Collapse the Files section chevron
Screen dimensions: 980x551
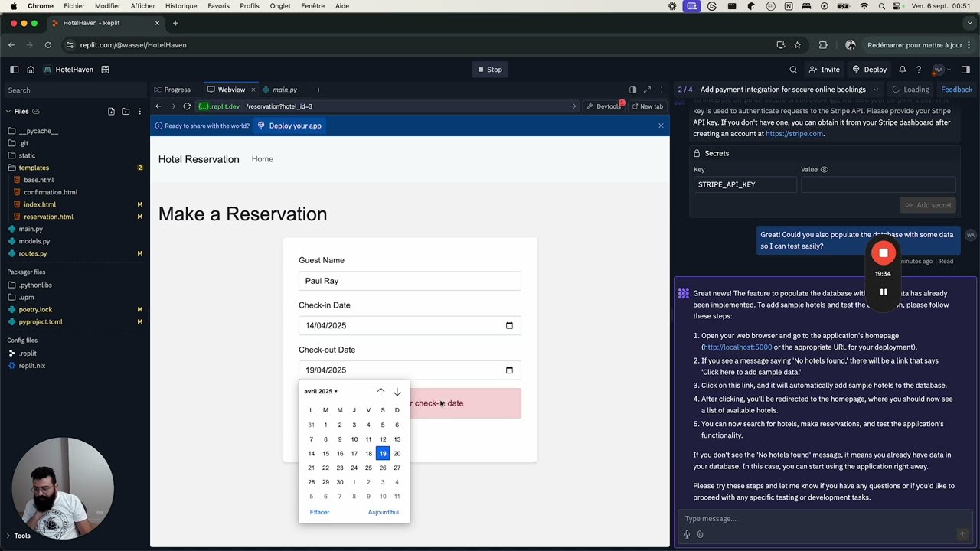coord(8,111)
